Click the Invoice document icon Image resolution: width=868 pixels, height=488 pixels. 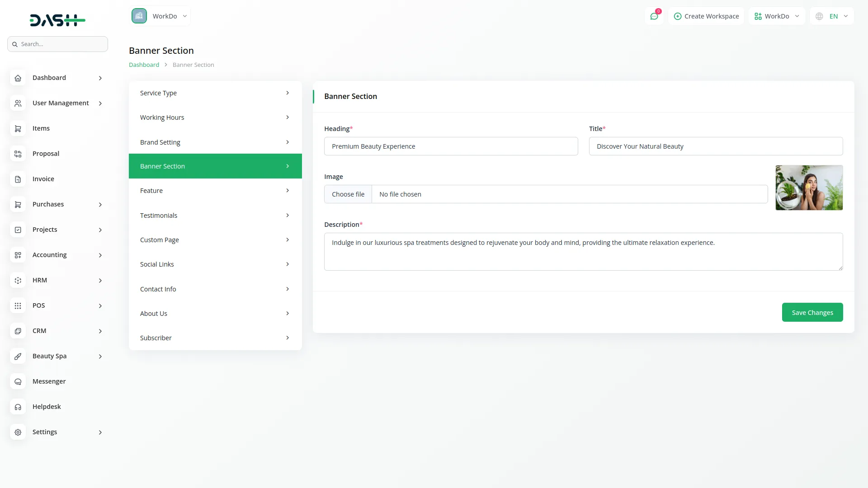[18, 179]
